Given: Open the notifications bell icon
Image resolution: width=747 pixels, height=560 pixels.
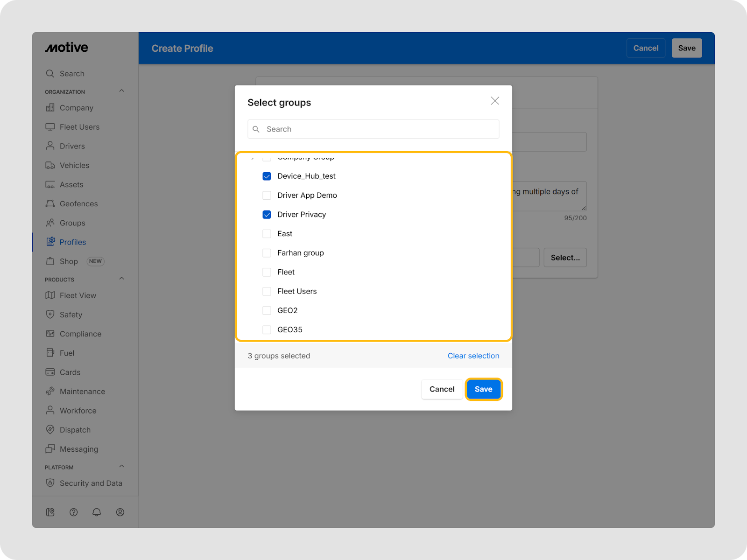Looking at the screenshot, I should 97,512.
